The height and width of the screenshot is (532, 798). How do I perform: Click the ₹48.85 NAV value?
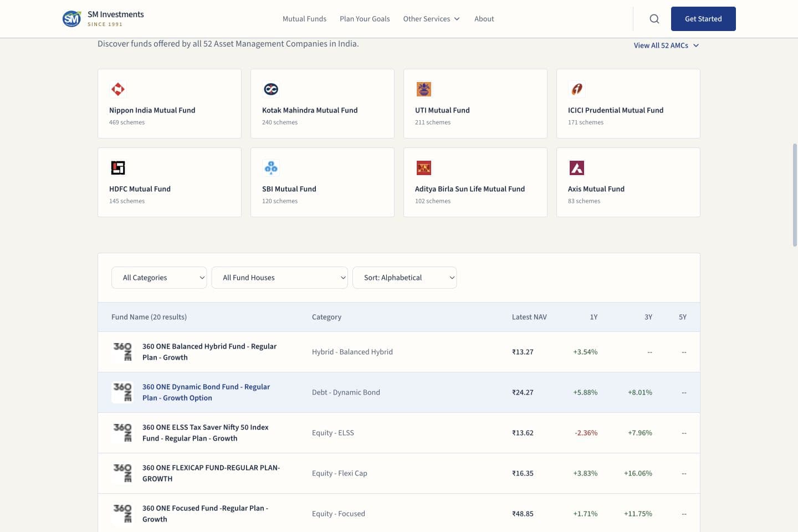tap(523, 514)
